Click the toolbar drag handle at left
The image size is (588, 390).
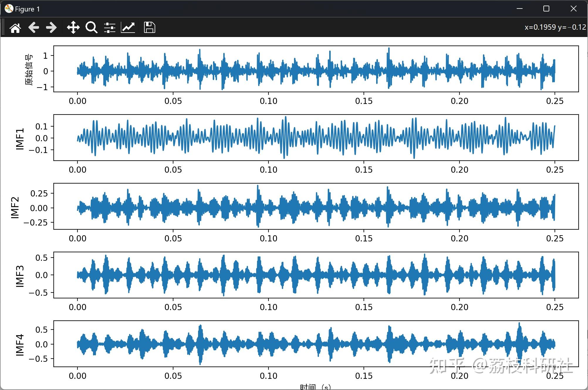coord(3,27)
